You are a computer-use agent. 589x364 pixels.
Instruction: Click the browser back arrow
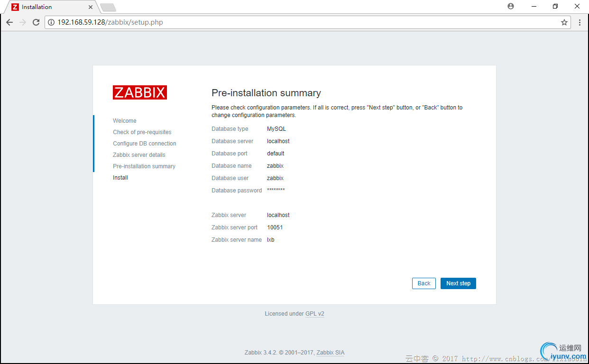[x=9, y=22]
